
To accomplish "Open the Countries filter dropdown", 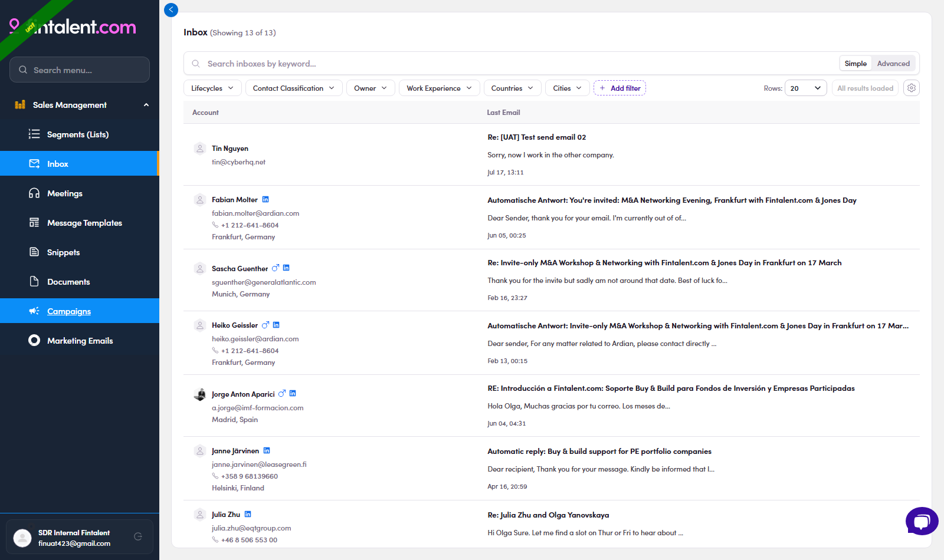I will click(x=512, y=88).
